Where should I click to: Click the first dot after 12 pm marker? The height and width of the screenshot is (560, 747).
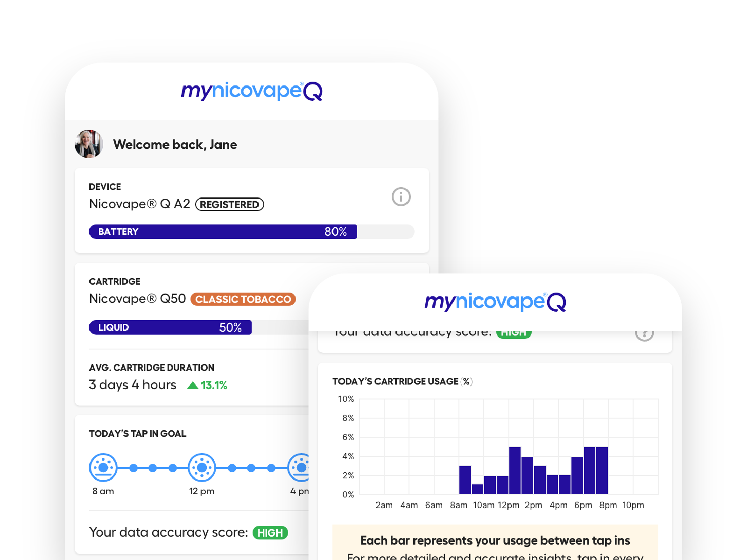(232, 468)
